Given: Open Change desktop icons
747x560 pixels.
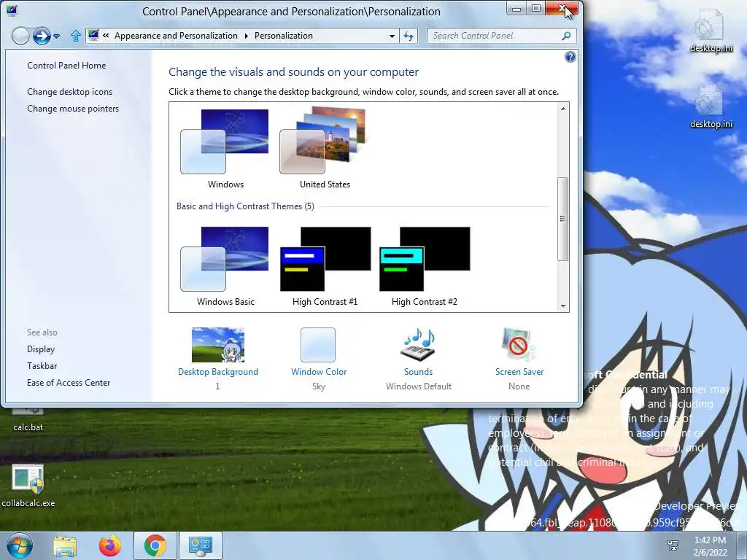Looking at the screenshot, I should click(69, 92).
